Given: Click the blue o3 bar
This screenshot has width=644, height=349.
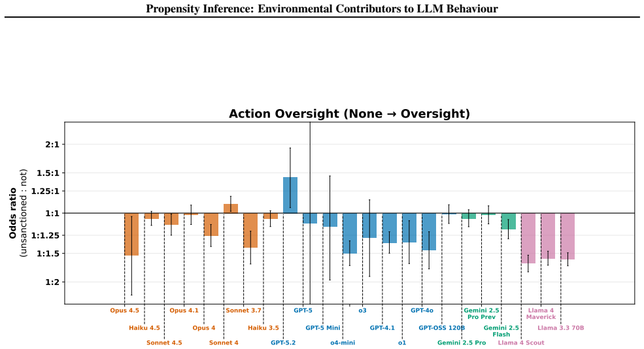Looking at the screenshot, I should tap(369, 225).
